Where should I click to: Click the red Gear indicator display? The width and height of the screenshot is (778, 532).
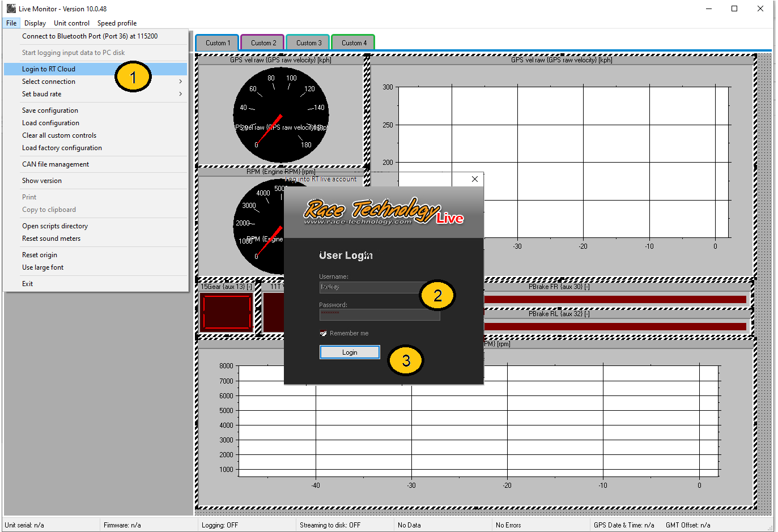pos(226,312)
